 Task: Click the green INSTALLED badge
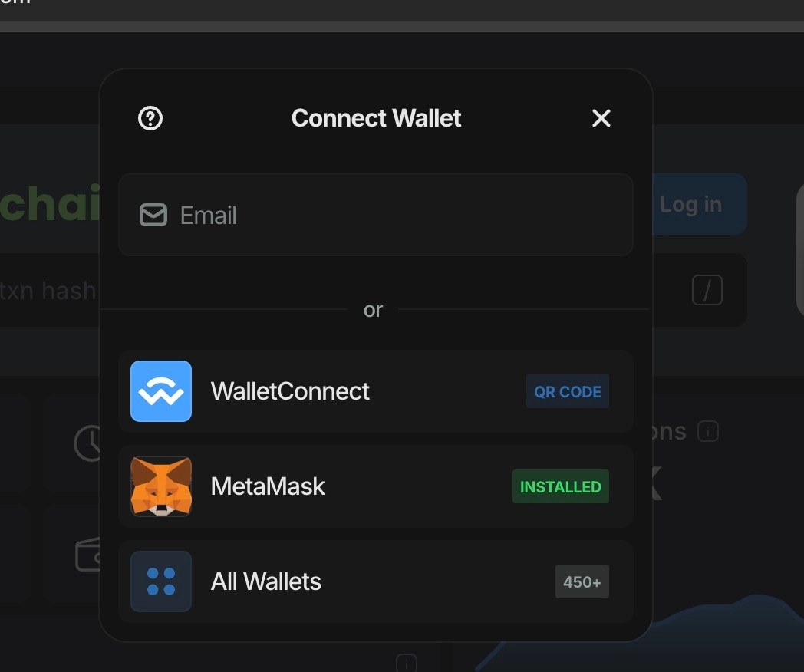pyautogui.click(x=561, y=486)
